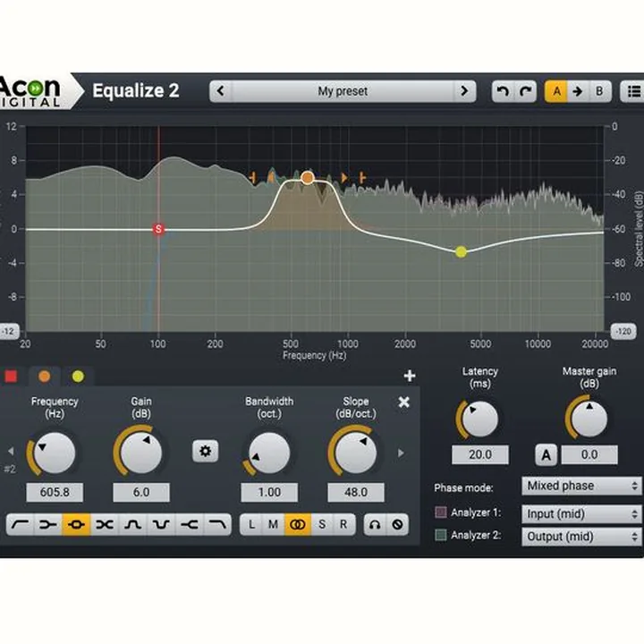Add a new band with plus icon
The width and height of the screenshot is (644, 644).
(x=410, y=376)
